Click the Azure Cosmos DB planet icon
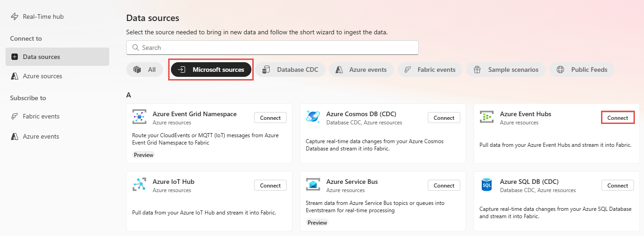Screen dimensions: 644x236 click(x=313, y=117)
